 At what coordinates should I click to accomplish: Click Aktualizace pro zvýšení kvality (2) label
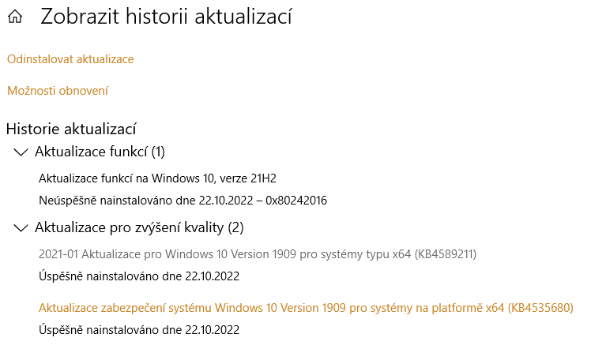pyautogui.click(x=139, y=228)
